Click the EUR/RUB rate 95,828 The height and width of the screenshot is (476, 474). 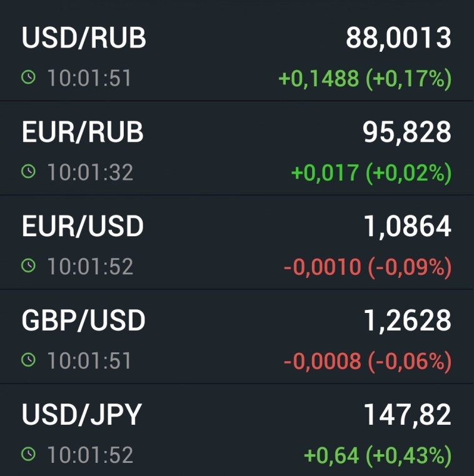(406, 132)
